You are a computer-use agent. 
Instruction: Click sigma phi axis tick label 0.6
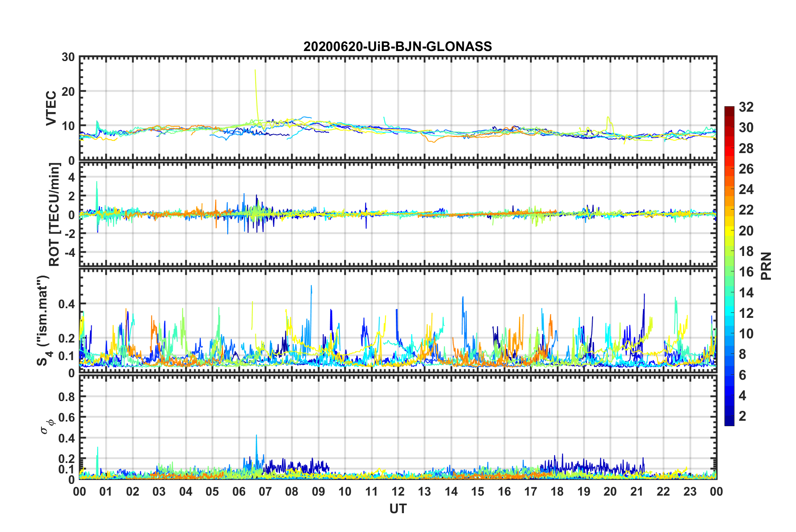[67, 417]
